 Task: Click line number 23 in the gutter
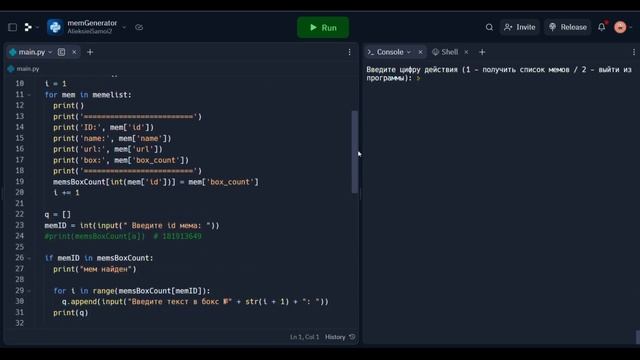point(20,225)
